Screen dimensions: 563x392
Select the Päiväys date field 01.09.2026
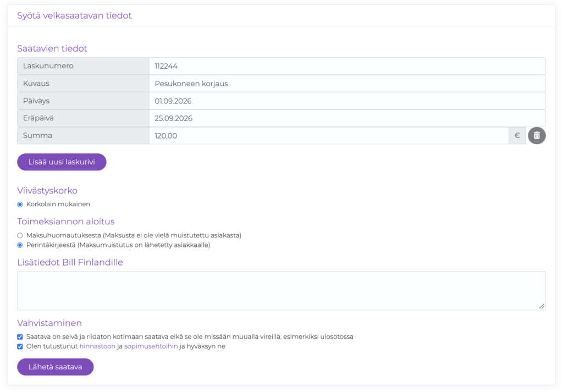(347, 101)
